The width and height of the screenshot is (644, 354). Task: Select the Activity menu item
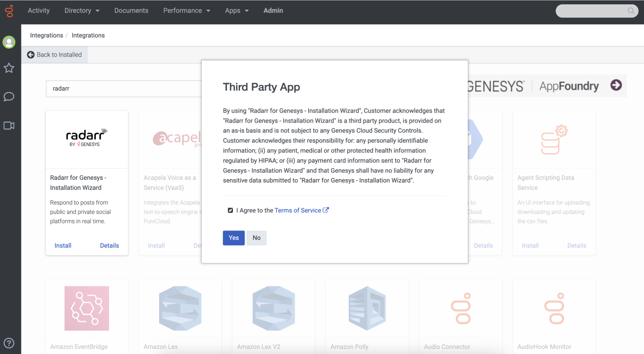39,10
